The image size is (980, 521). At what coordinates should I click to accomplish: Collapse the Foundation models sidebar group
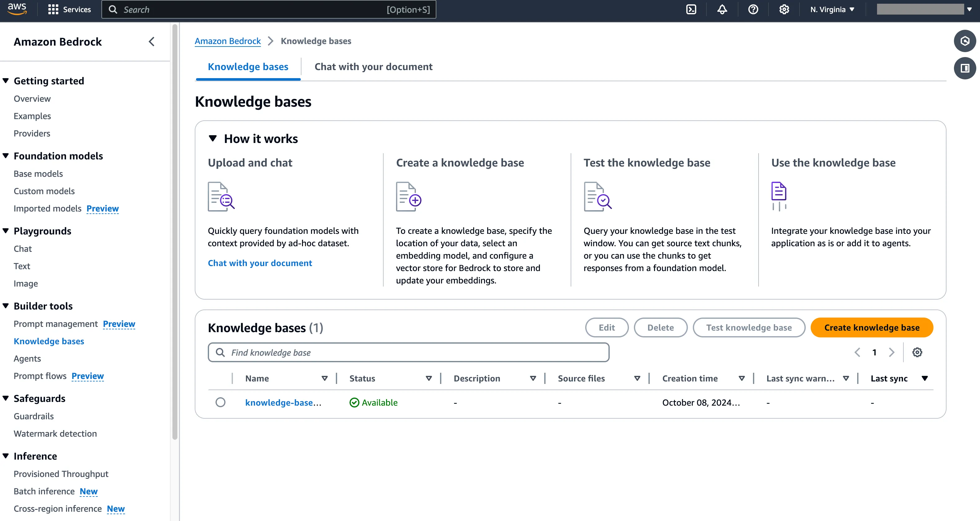click(6, 156)
